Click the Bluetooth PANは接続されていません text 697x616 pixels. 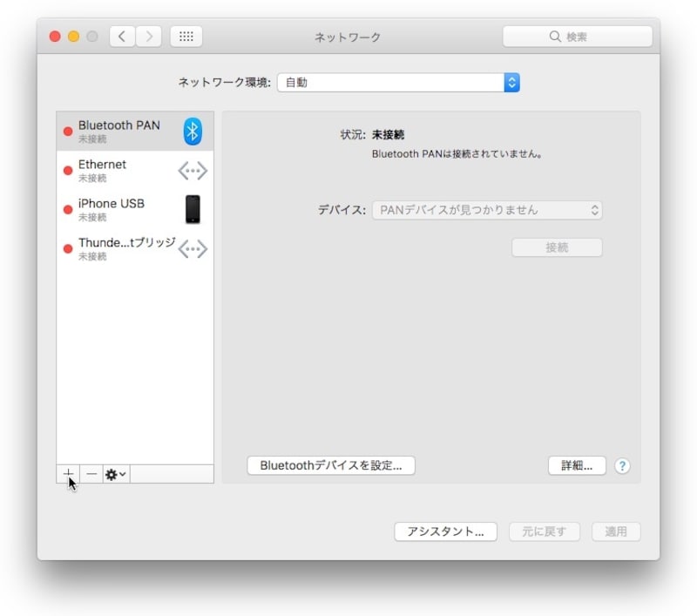coord(457,154)
